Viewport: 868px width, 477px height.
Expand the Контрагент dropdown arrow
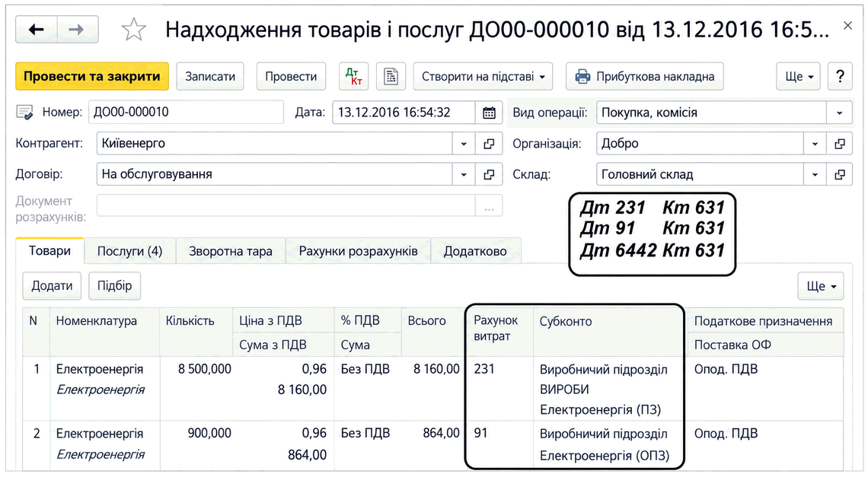(x=464, y=144)
